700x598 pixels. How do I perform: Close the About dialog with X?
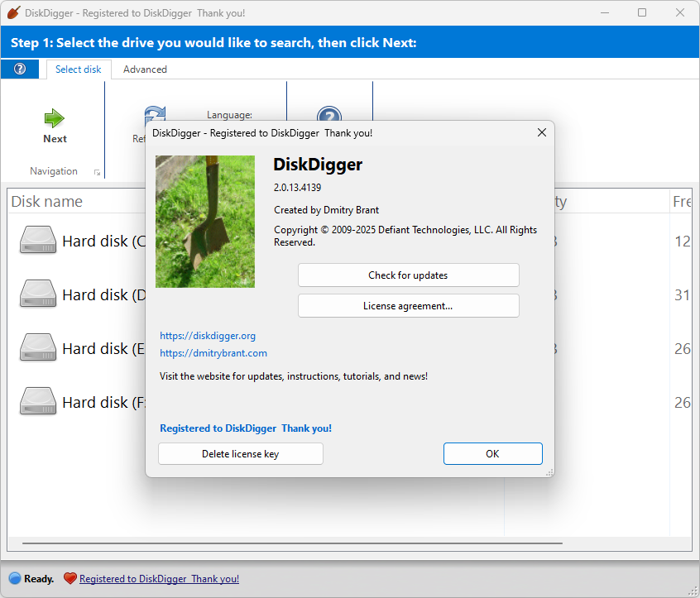click(541, 132)
